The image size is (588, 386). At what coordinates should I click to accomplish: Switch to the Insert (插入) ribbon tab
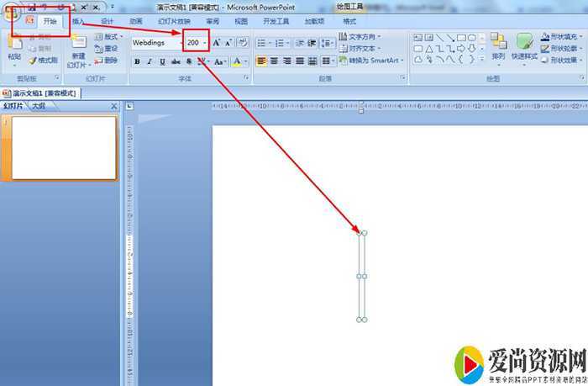[78, 20]
